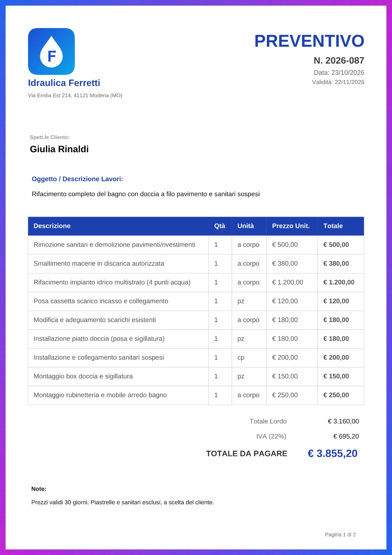Click TOTALE DA PAGARE label

click(247, 454)
